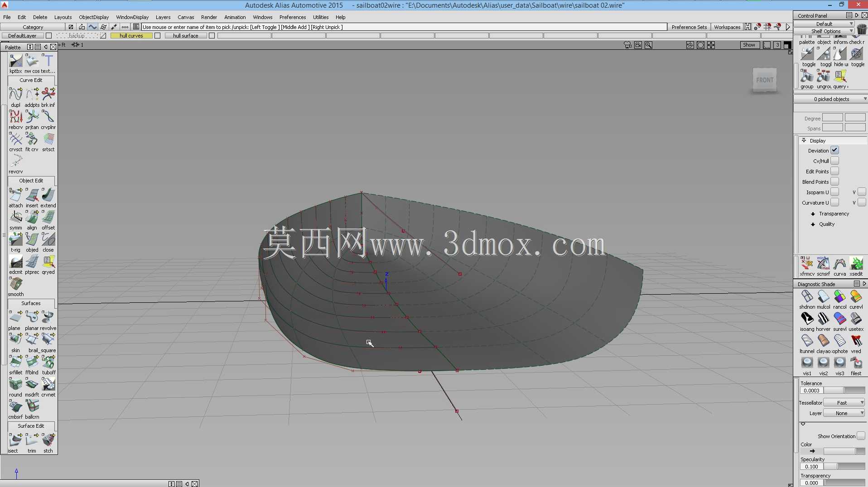Screen dimensions: 868x487
Task: Enable the Curvature U checkbox
Action: (834, 202)
